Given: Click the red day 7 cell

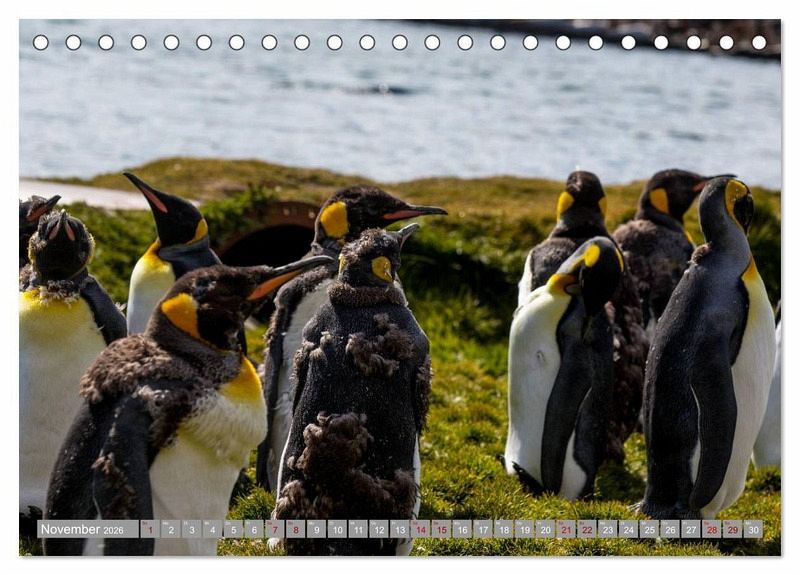Looking at the screenshot, I should [274, 529].
